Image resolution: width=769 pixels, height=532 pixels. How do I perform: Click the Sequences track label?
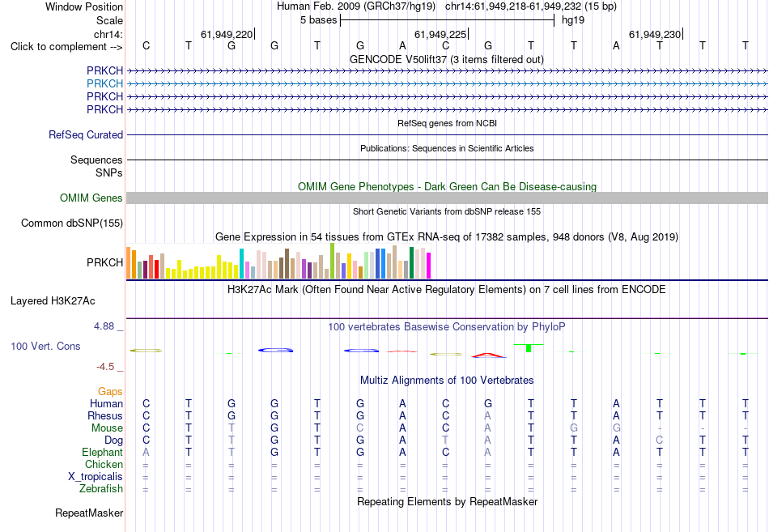pos(96,160)
